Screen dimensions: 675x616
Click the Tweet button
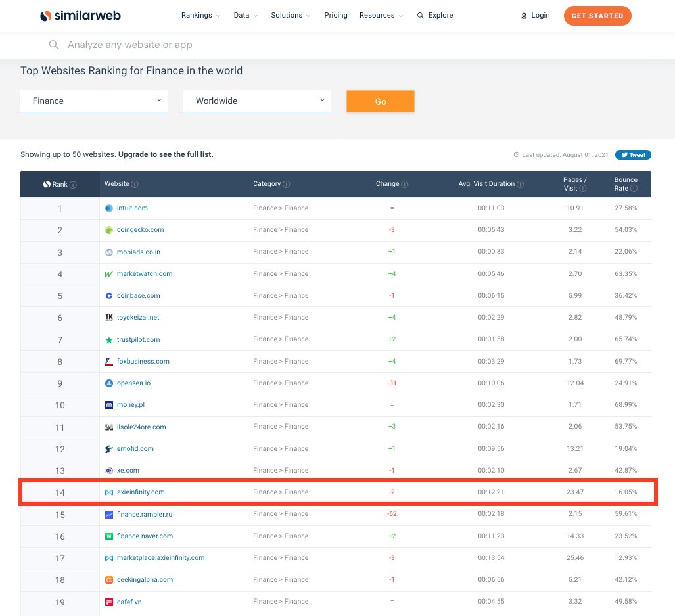point(633,155)
